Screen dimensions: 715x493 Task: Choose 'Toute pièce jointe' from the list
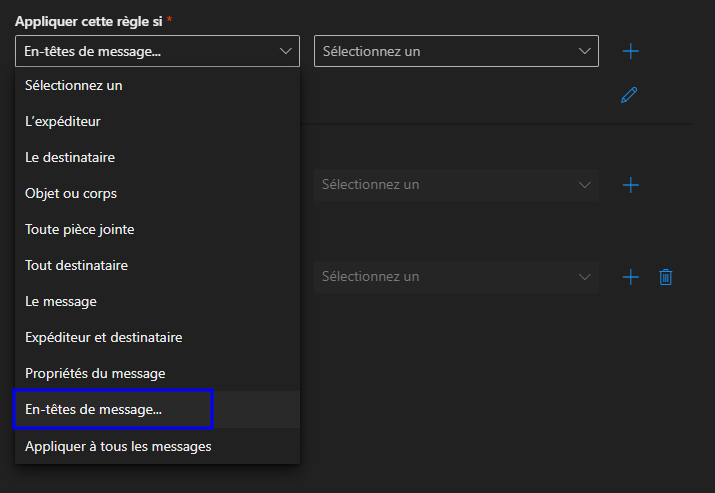click(x=80, y=230)
